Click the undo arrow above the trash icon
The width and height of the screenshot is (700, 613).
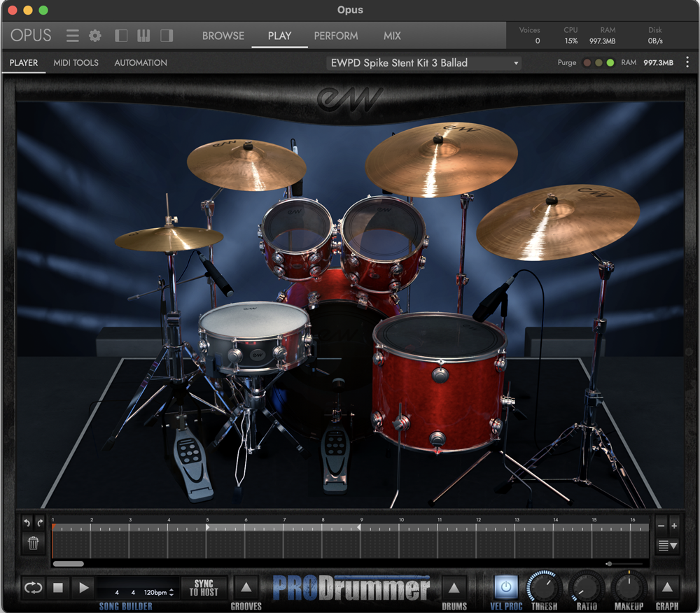click(28, 521)
